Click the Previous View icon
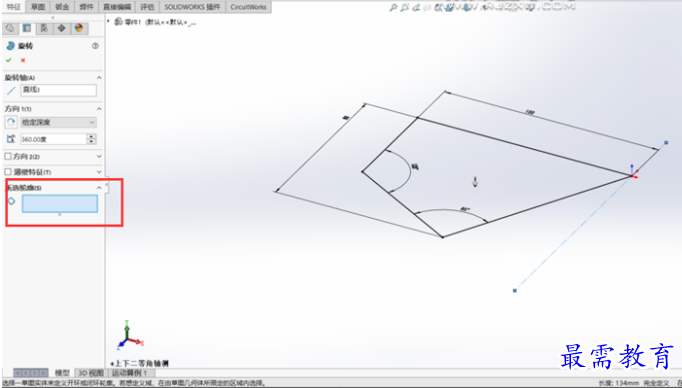 (x=417, y=7)
